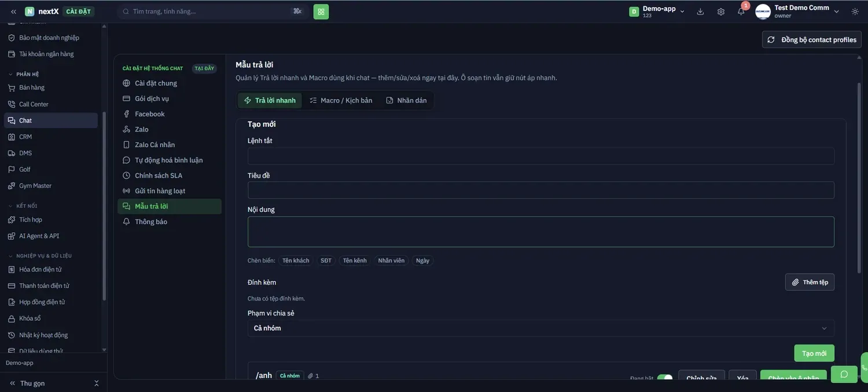Click the Golf flag icon in the sidebar

[x=12, y=170]
